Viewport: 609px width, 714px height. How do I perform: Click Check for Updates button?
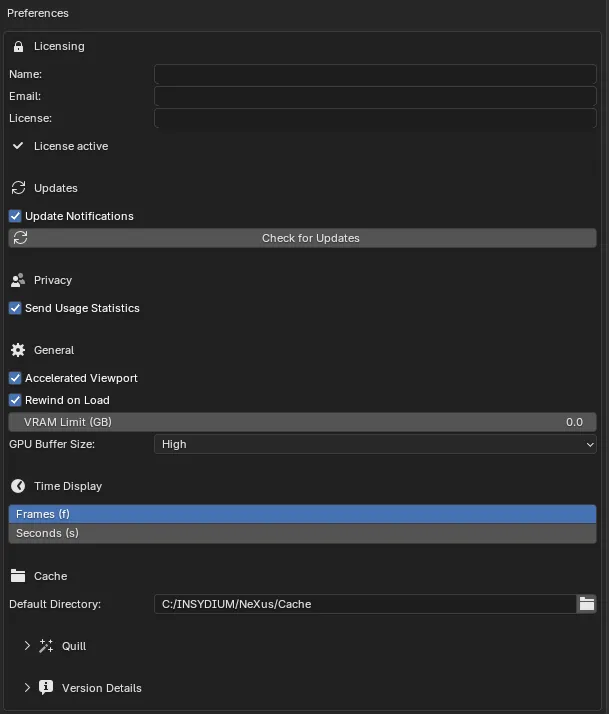coord(302,238)
